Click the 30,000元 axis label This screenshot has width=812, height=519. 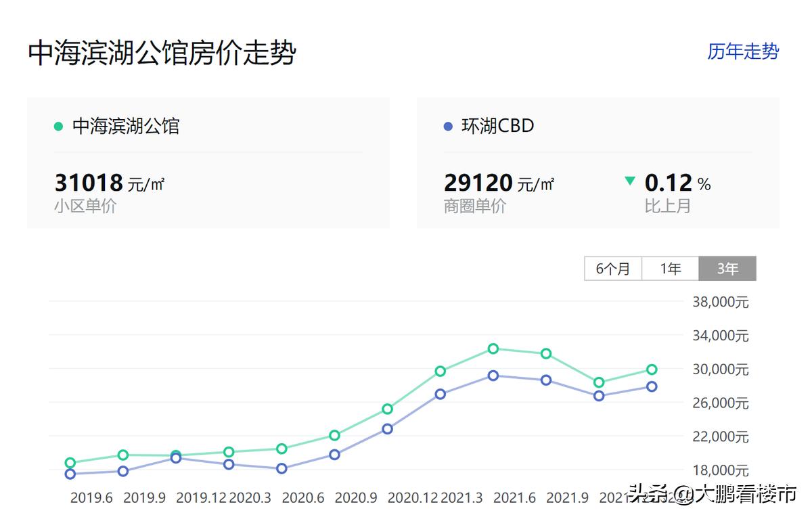[721, 369]
